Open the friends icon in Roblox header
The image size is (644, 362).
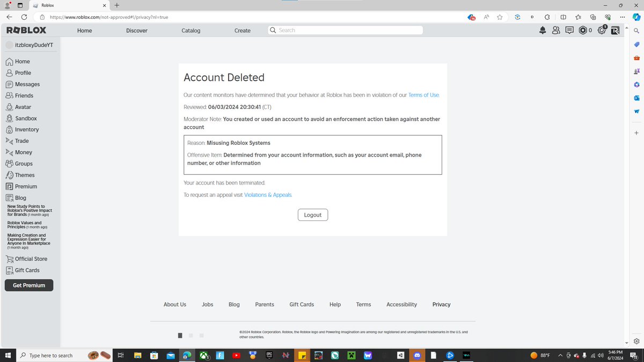(556, 31)
